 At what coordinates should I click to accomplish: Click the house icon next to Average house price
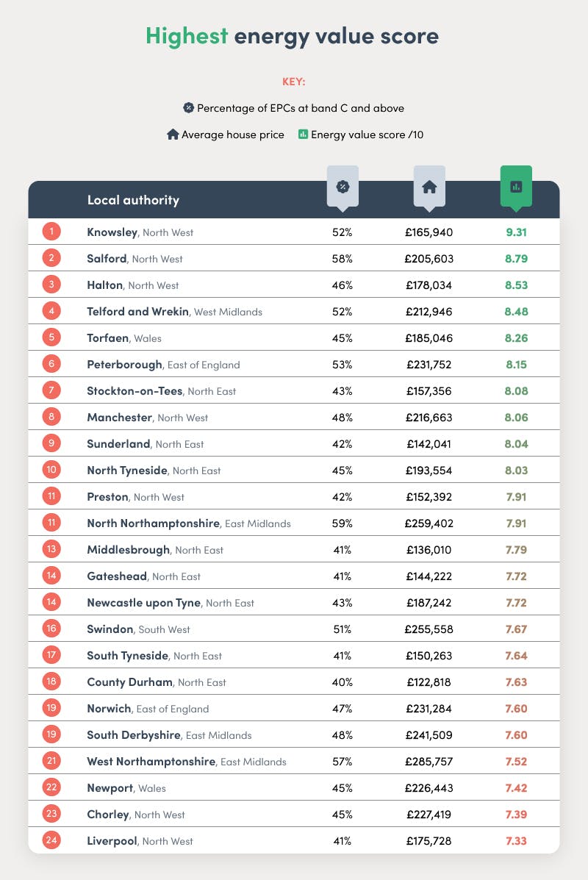[x=173, y=135]
